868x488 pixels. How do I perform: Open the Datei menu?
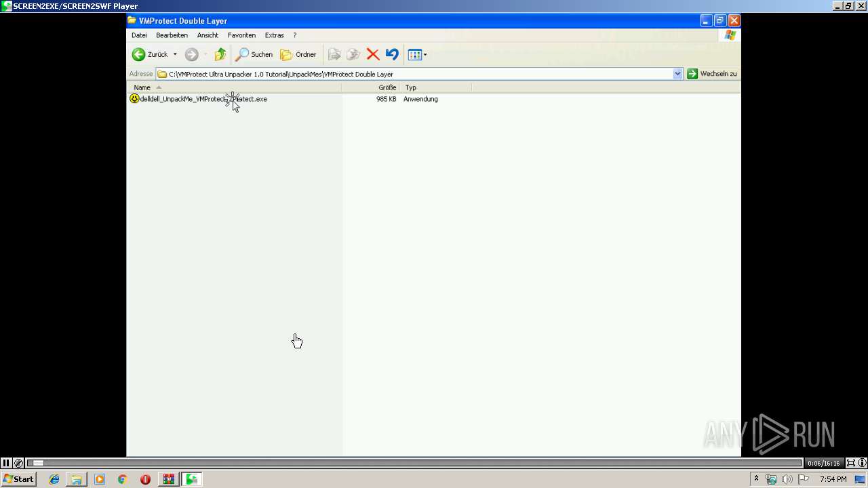pos(139,35)
